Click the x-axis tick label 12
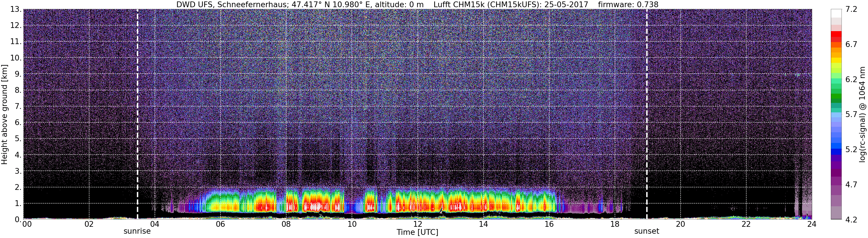Viewport: 868px width, 238px height. (x=417, y=224)
